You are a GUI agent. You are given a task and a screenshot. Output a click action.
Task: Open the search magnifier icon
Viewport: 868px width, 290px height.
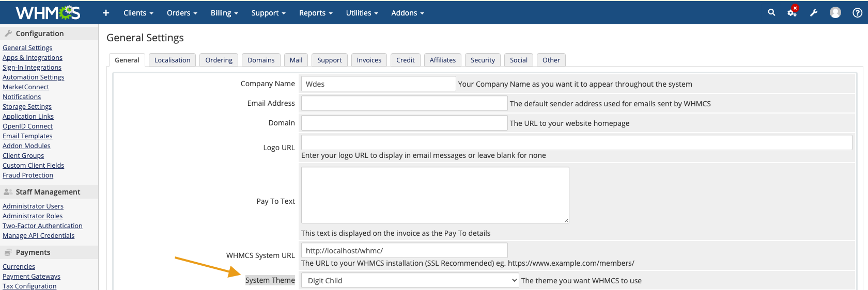point(771,12)
